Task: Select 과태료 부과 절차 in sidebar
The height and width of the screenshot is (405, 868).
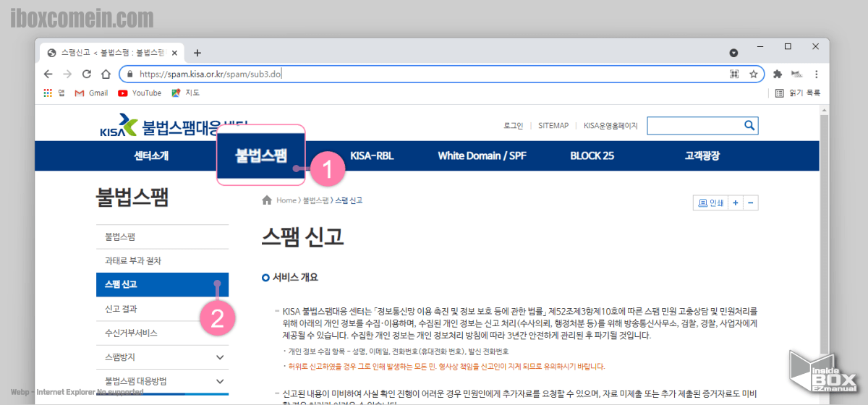Action: [162, 260]
